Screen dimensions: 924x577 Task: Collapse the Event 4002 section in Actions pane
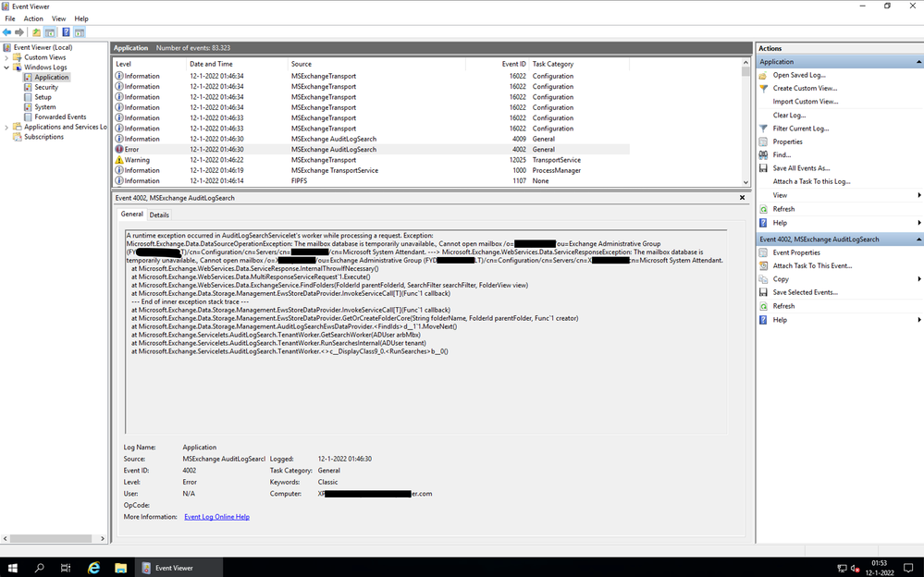tap(918, 239)
